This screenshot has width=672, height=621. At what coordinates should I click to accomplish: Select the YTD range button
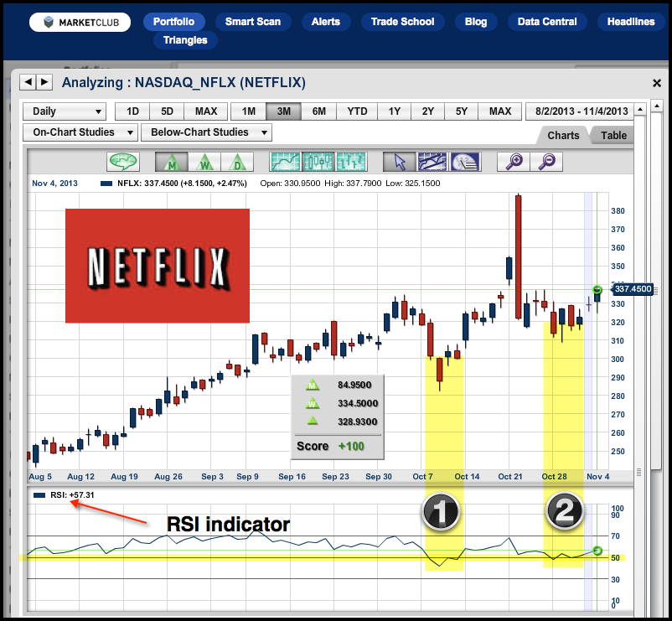point(357,111)
